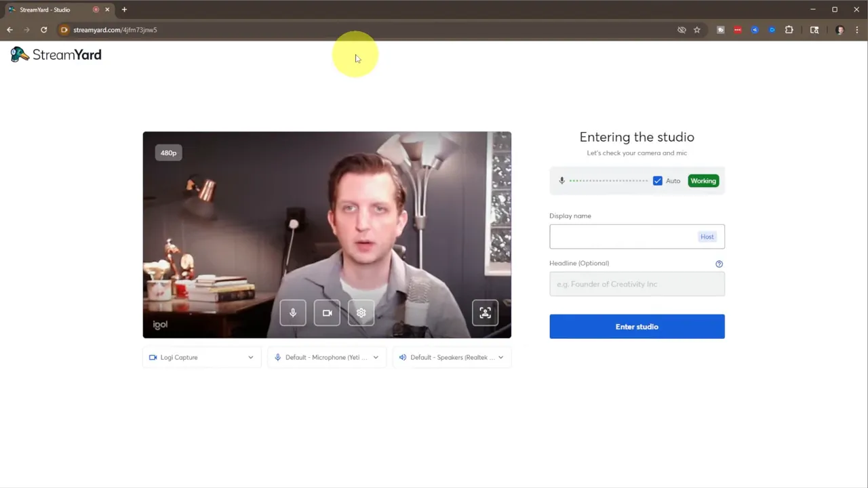Click the red extension icon in toolbar

(x=737, y=30)
